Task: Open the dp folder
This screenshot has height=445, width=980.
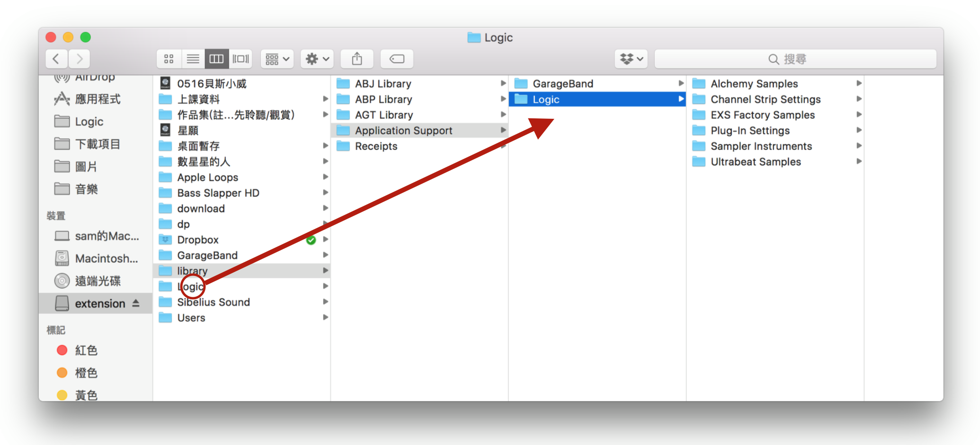Action: tap(183, 224)
